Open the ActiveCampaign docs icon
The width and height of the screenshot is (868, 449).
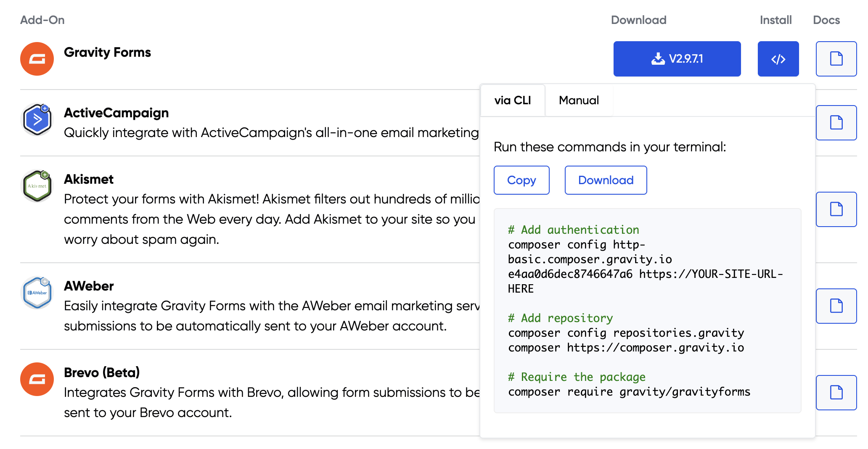pyautogui.click(x=836, y=123)
